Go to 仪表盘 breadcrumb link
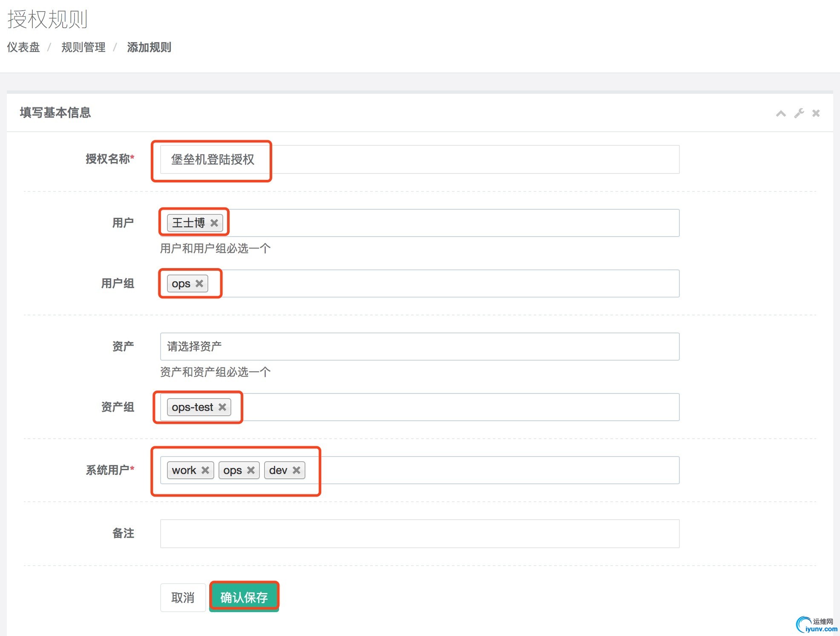 [x=23, y=47]
